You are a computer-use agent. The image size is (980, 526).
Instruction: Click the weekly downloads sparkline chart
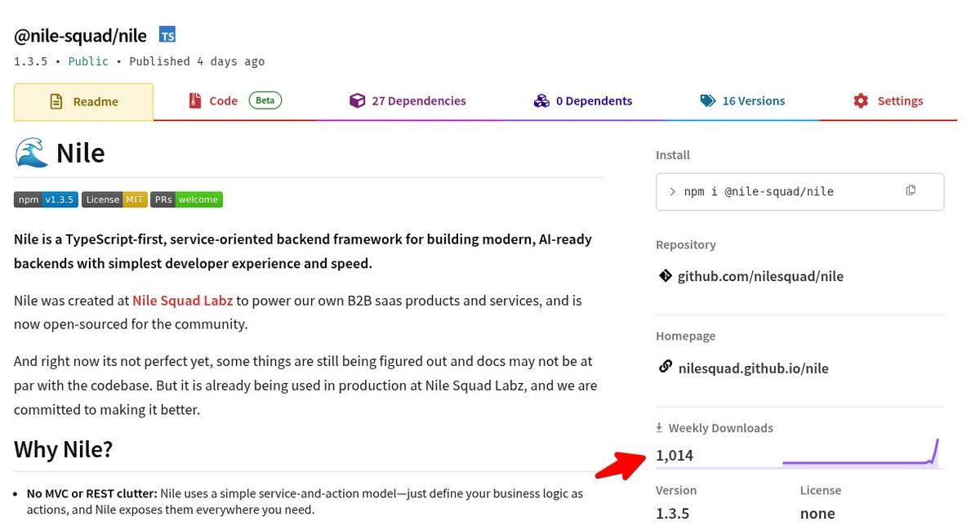click(x=861, y=452)
